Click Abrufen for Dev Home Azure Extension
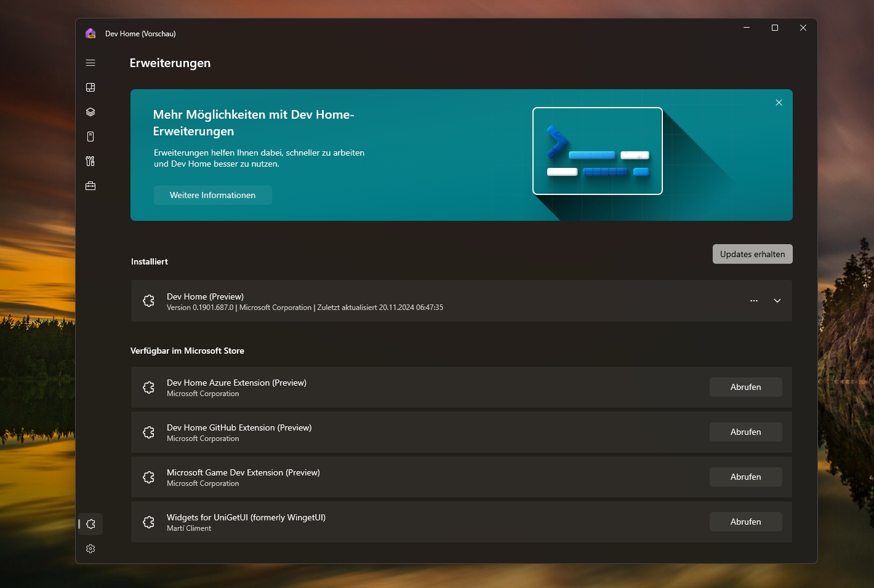This screenshot has width=874, height=588. (x=745, y=387)
